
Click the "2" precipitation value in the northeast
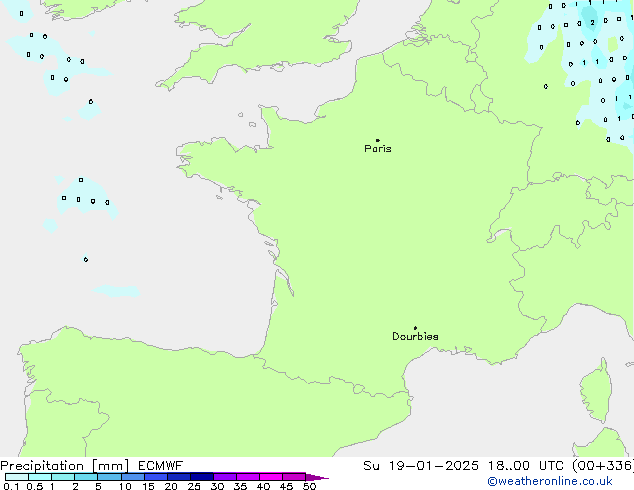coord(592,22)
